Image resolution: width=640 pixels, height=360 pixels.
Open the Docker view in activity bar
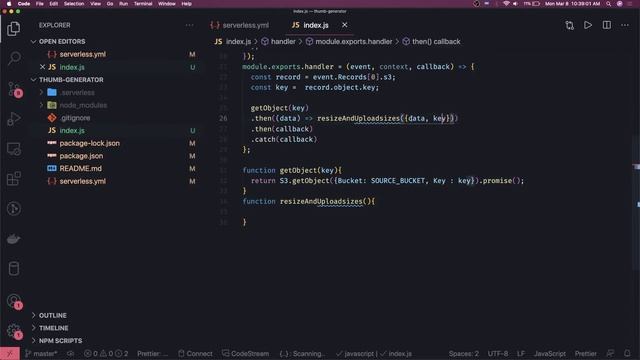pos(14,239)
